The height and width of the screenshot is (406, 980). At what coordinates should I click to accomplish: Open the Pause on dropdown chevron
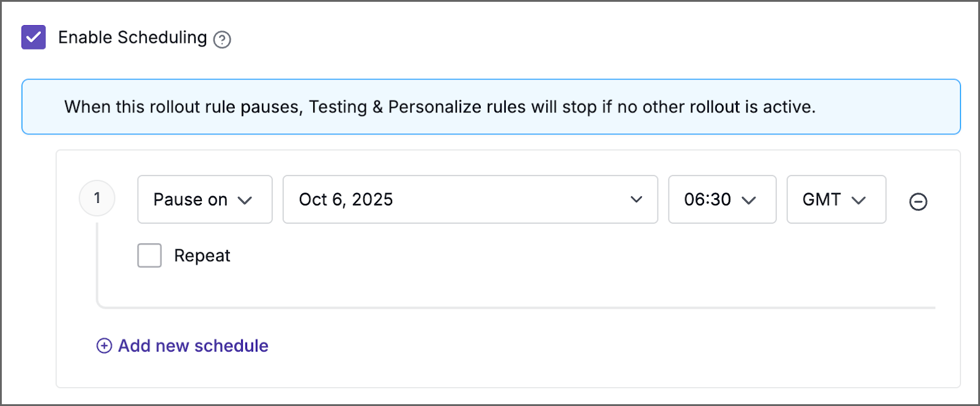pyautogui.click(x=247, y=199)
